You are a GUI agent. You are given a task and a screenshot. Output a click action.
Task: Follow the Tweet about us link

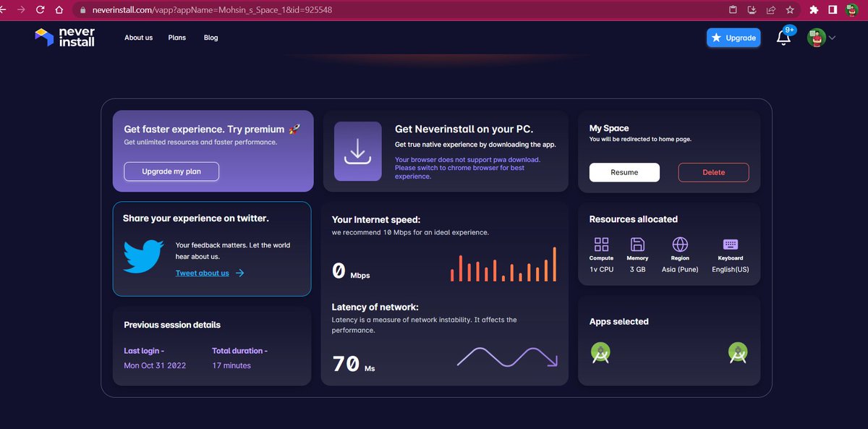(203, 273)
